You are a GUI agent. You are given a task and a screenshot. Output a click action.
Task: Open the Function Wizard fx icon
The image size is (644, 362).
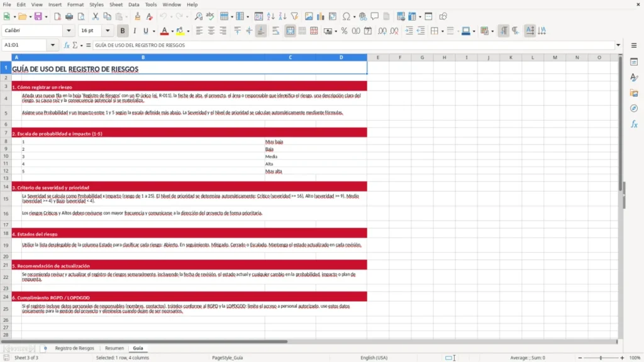[x=67, y=45]
